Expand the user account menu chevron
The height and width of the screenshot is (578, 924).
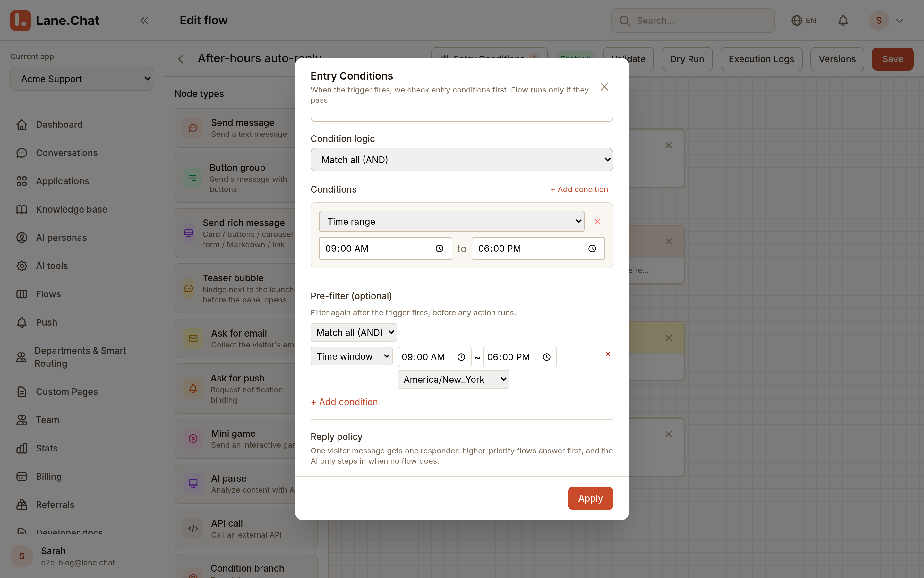pyautogui.click(x=900, y=21)
